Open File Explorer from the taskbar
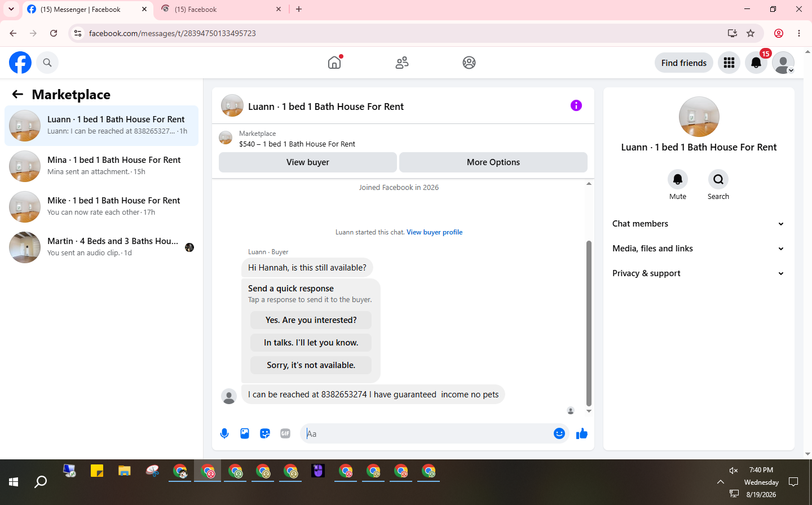The image size is (812, 505). [125, 471]
